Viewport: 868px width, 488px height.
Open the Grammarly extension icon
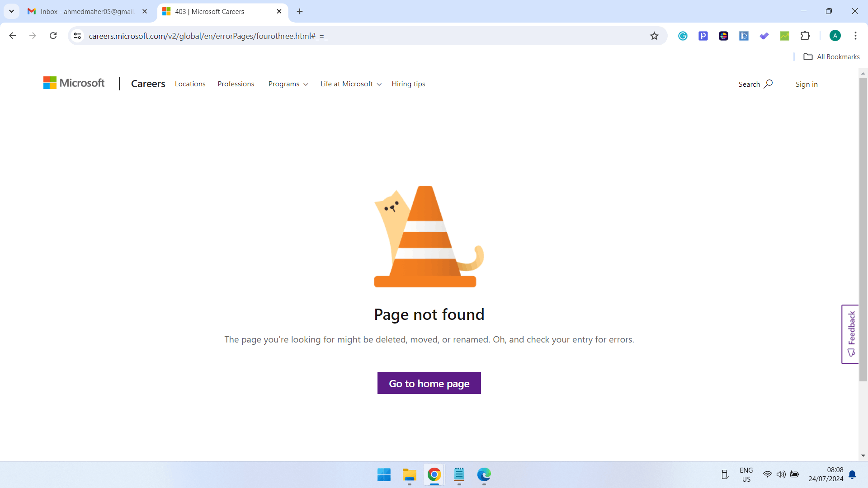coord(683,36)
